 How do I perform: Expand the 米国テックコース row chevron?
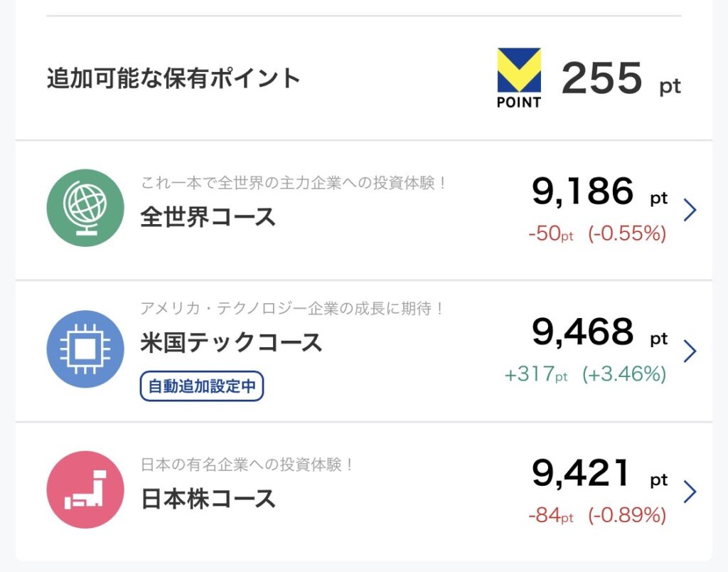pyautogui.click(x=689, y=351)
